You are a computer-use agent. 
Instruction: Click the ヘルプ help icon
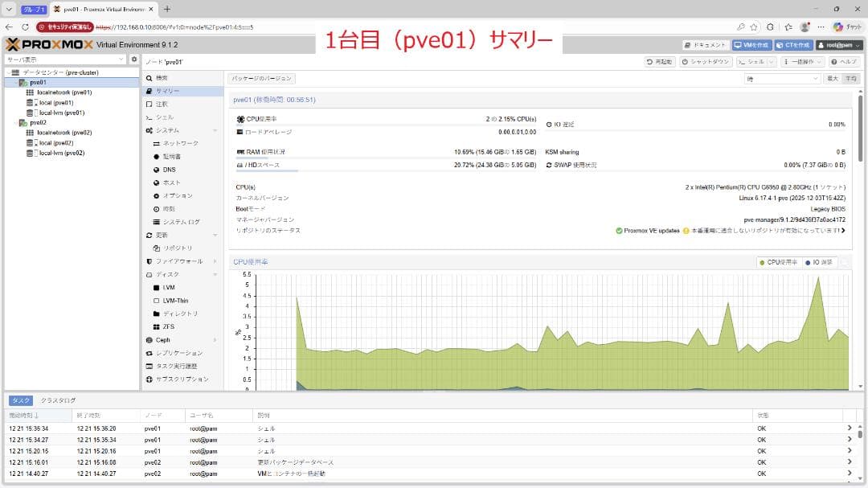(x=842, y=62)
